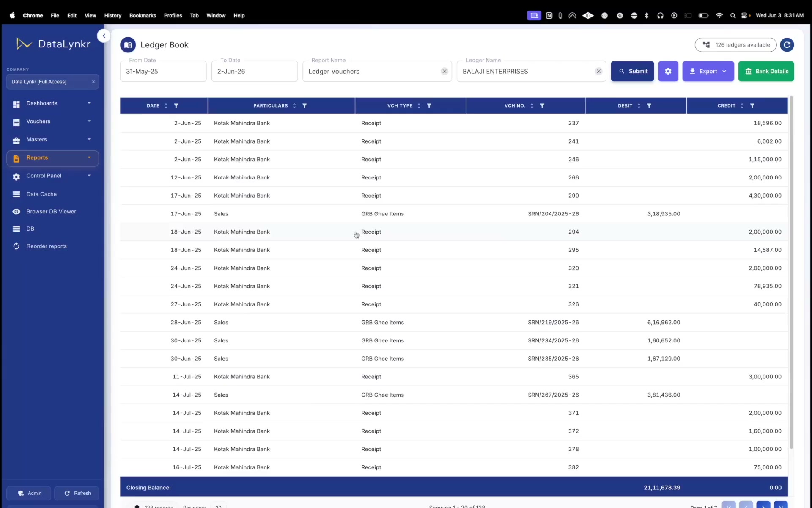The height and width of the screenshot is (508, 812).
Task: Click the Dashboards grid icon in sidebar
Action: coord(16,104)
